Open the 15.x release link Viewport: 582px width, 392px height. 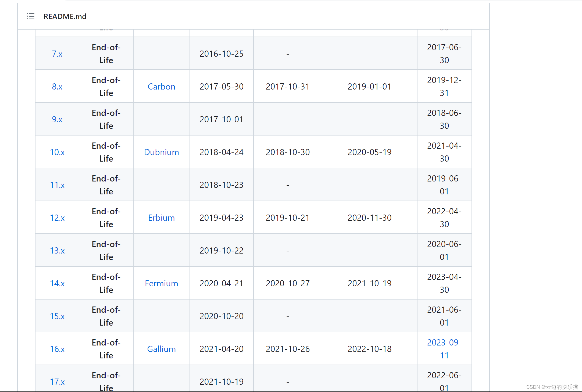point(57,316)
